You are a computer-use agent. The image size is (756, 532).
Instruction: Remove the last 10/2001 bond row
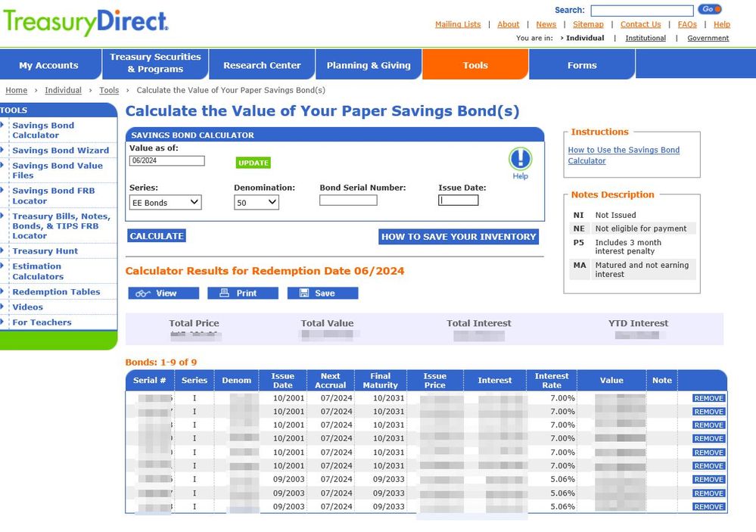(709, 466)
